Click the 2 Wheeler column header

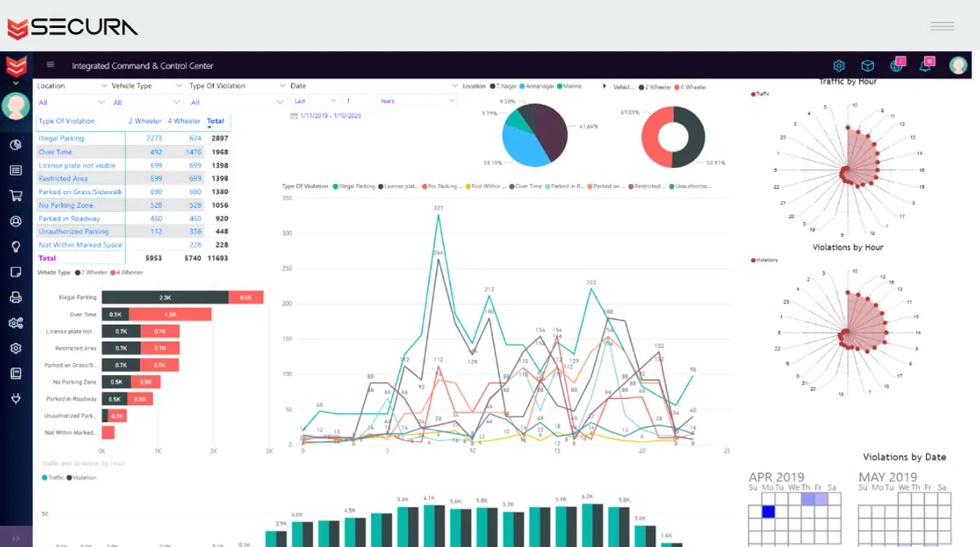pyautogui.click(x=145, y=121)
